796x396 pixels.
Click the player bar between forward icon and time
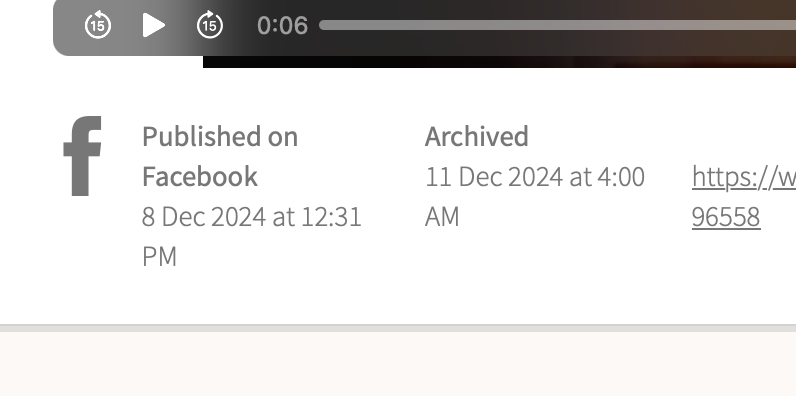240,25
